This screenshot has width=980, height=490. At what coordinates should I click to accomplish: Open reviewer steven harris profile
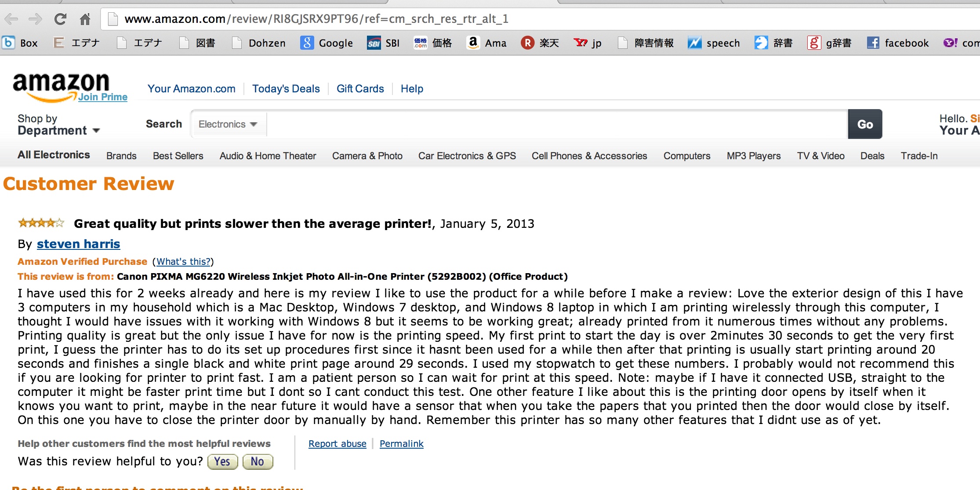tap(78, 244)
